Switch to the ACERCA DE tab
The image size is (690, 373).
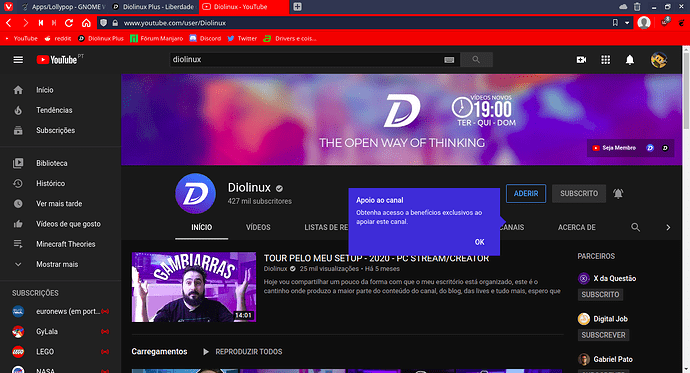point(576,227)
